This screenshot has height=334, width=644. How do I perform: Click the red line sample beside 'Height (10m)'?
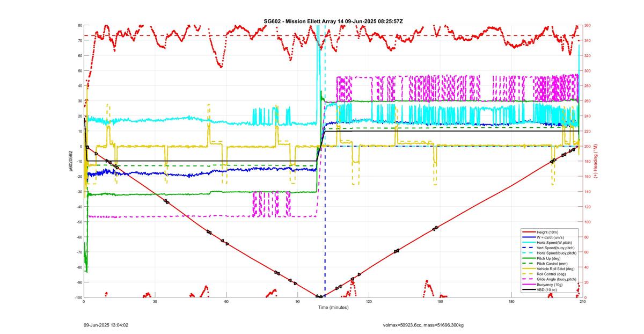(x=528, y=232)
